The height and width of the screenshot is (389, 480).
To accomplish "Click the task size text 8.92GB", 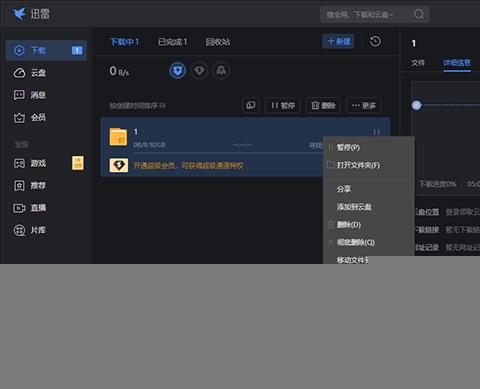I will coord(149,145).
